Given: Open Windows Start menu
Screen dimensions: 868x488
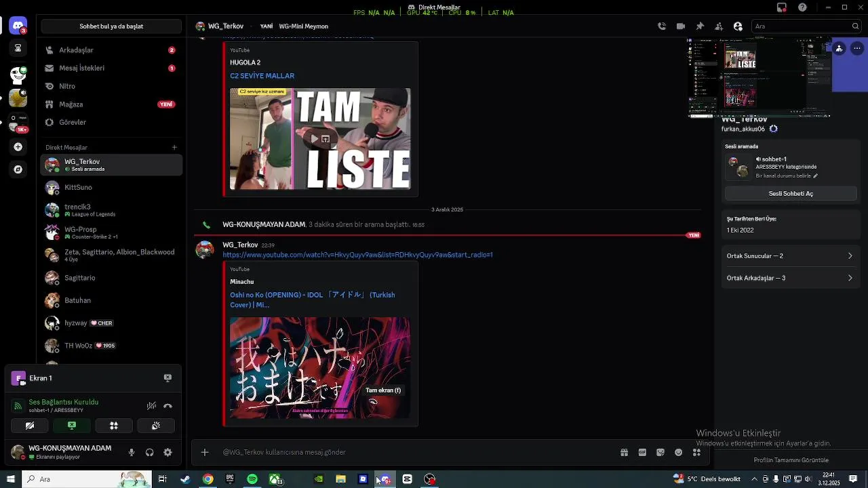Looking at the screenshot, I should [x=10, y=479].
